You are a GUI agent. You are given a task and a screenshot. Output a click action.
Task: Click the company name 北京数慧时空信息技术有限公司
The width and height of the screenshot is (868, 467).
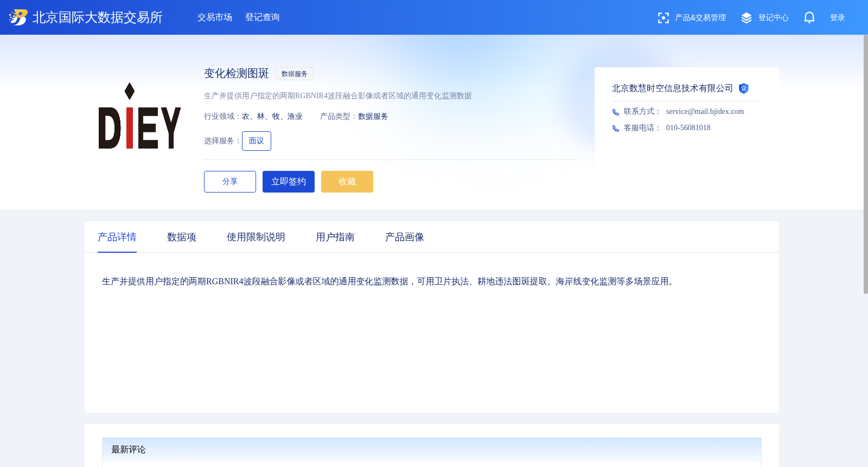click(x=673, y=88)
